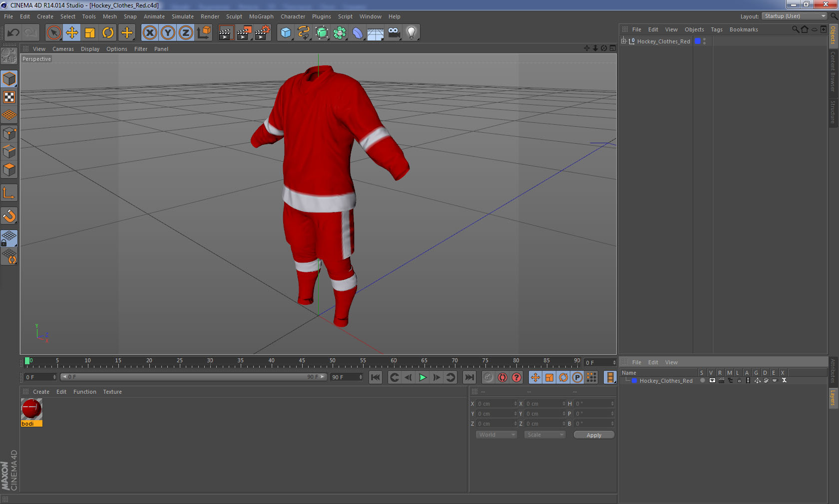Open the World coordinate dropdown
The width and height of the screenshot is (839, 504).
click(496, 435)
